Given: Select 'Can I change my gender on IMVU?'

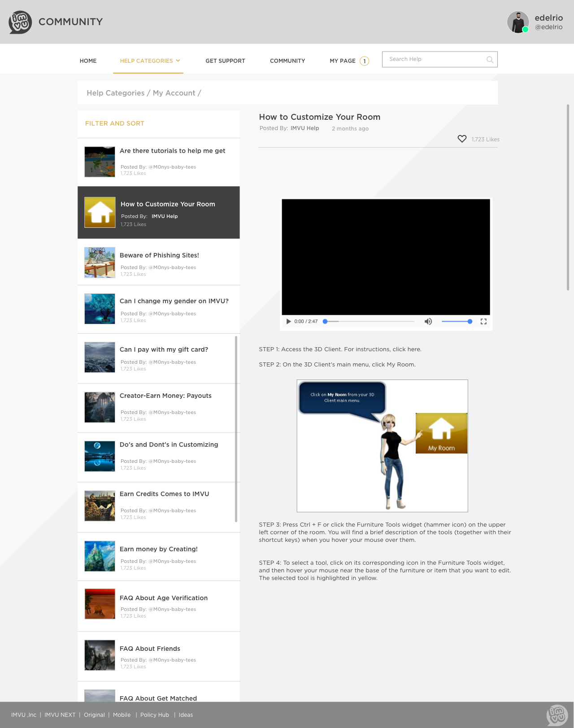Looking at the screenshot, I should click(174, 301).
